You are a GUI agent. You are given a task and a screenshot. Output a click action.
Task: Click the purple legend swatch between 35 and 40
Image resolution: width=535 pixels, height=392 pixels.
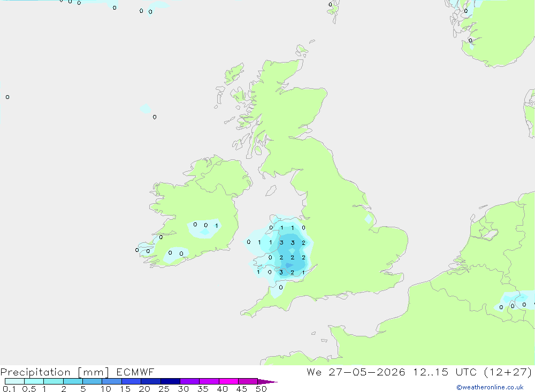(x=209, y=381)
